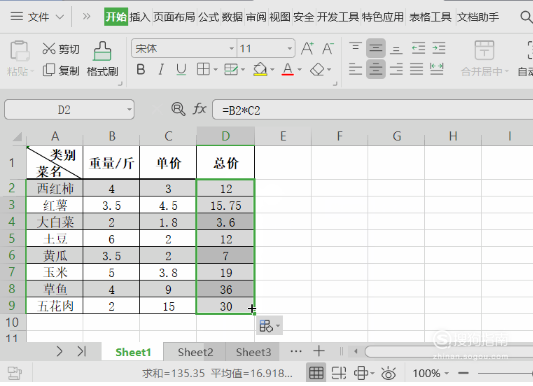This screenshot has height=386, width=533.
Task: Open the clear formatting dropdown arrow
Action: click(329, 70)
